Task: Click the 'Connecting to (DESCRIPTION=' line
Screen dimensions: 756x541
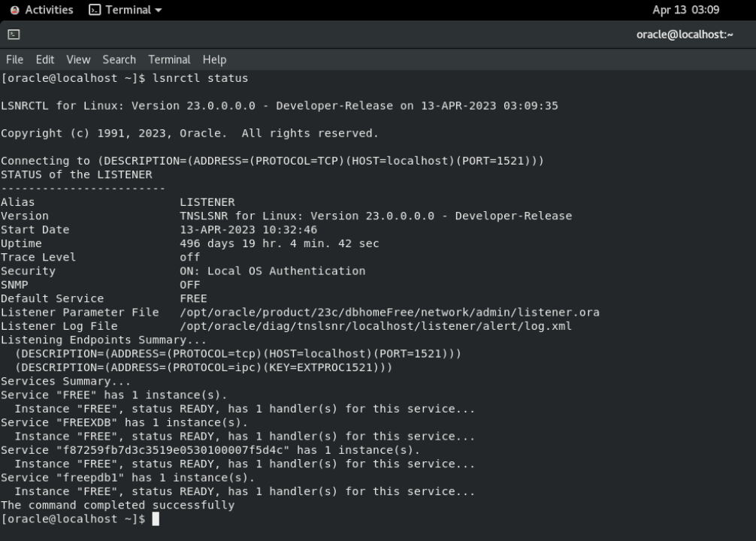Action: [x=272, y=161]
